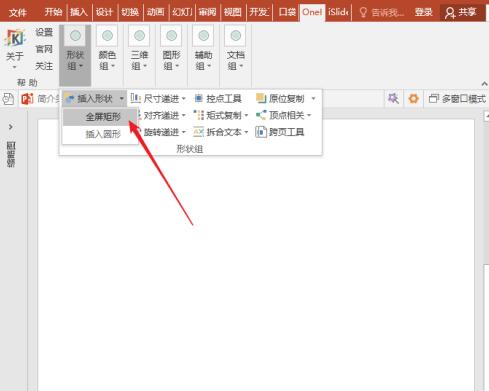Click the 形状组 circle icon
This screenshot has width=489, height=391.
(x=75, y=35)
